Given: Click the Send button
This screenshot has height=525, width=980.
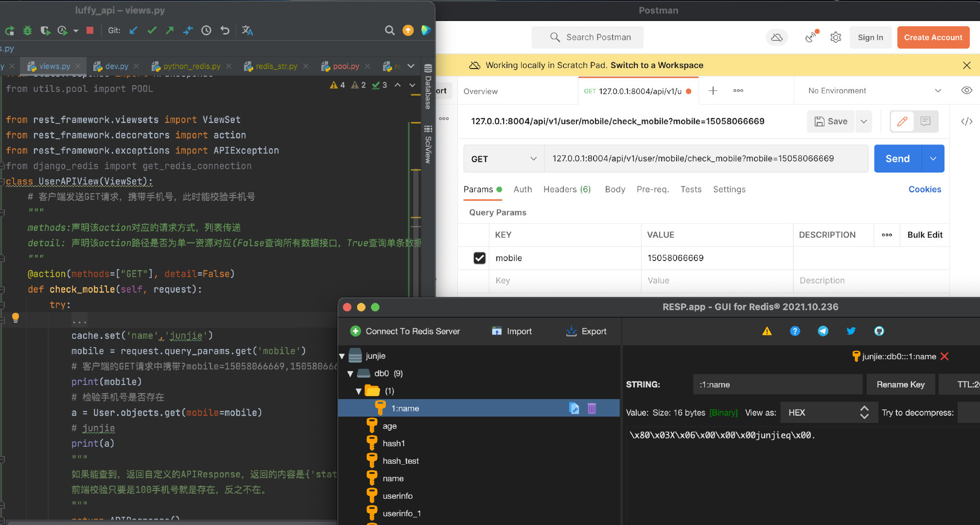Looking at the screenshot, I should 897,158.
